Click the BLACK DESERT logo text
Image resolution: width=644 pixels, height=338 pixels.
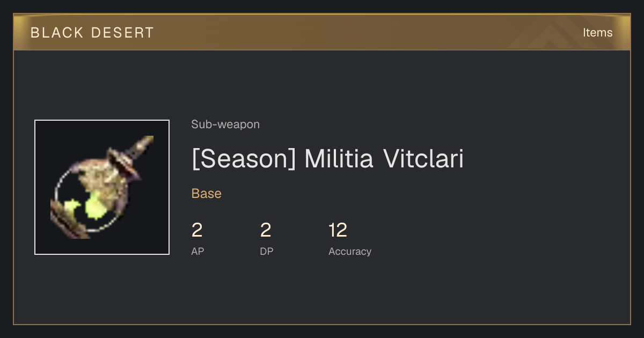coord(92,33)
